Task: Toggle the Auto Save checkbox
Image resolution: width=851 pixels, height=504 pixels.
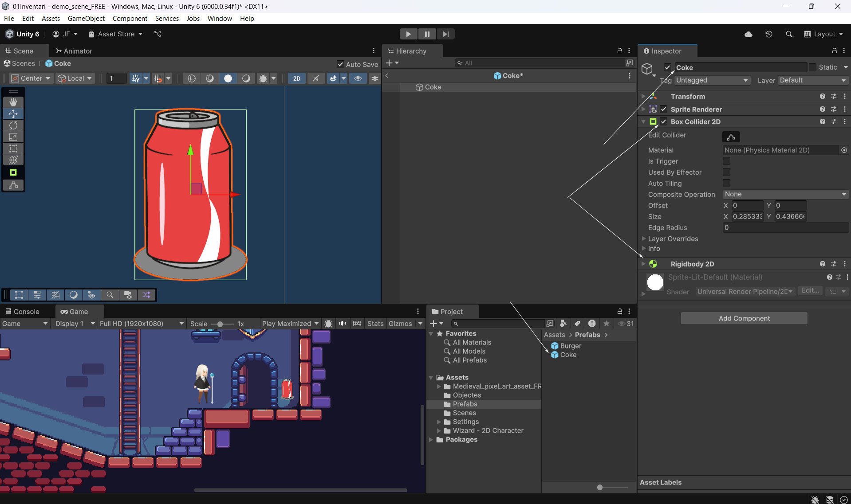Action: [x=340, y=64]
